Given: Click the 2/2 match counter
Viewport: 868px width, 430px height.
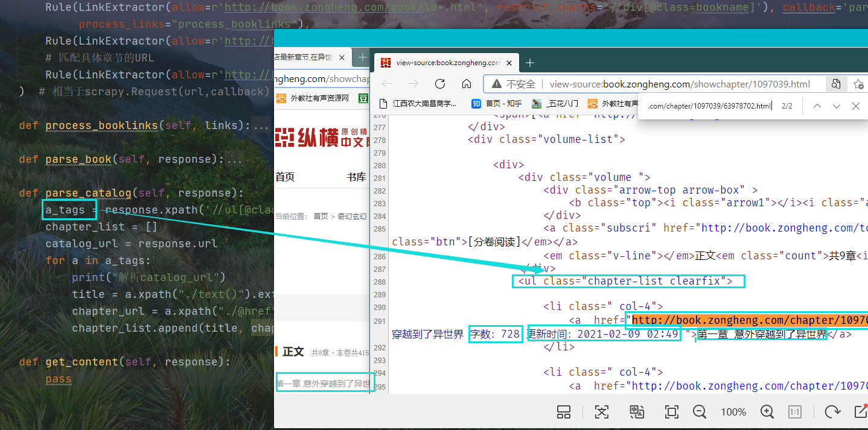Looking at the screenshot, I should pyautogui.click(x=787, y=106).
